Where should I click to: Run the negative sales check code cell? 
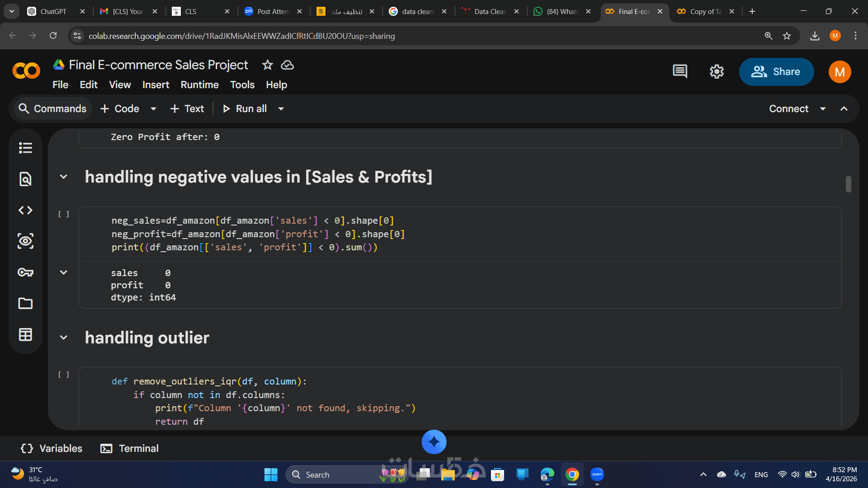[x=63, y=214]
